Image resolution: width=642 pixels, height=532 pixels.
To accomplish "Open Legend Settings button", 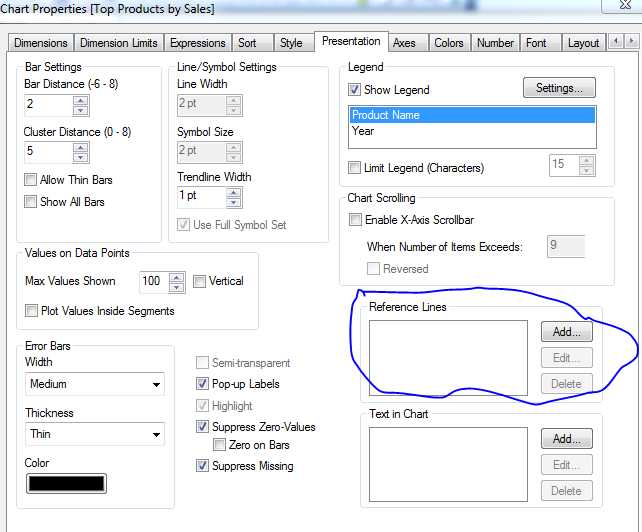I will (x=559, y=88).
